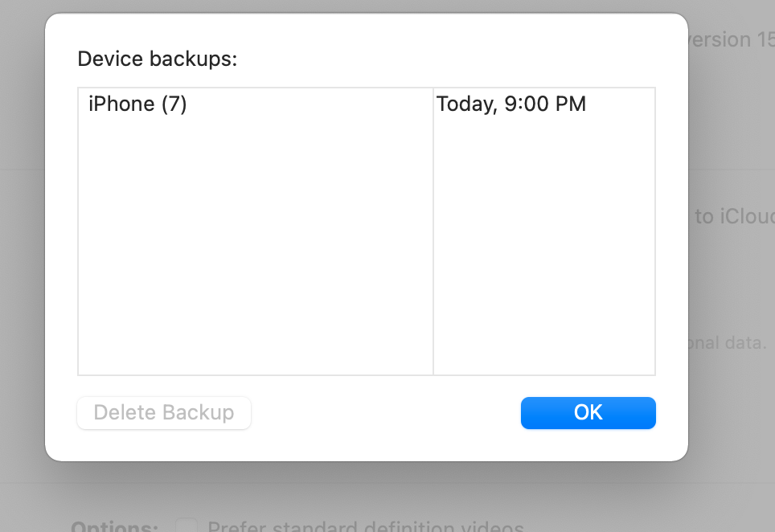775x532 pixels.
Task: Click the date column of the backup list
Action: click(x=544, y=241)
